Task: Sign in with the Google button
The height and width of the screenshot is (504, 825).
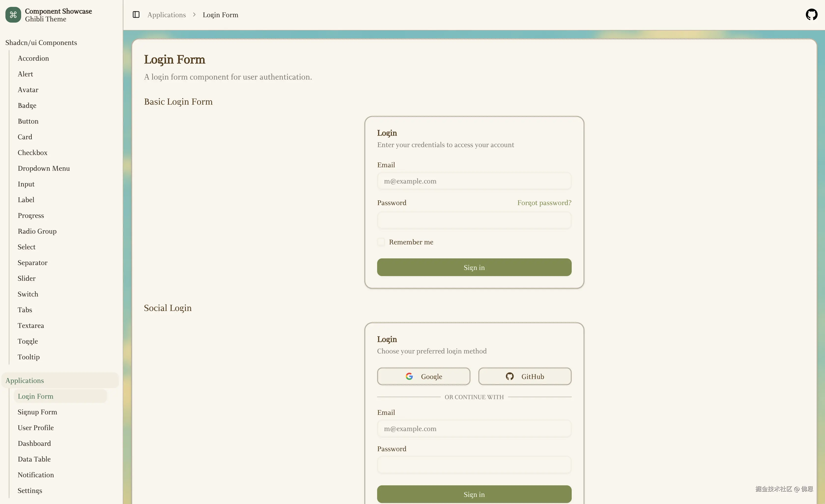Action: (x=424, y=376)
